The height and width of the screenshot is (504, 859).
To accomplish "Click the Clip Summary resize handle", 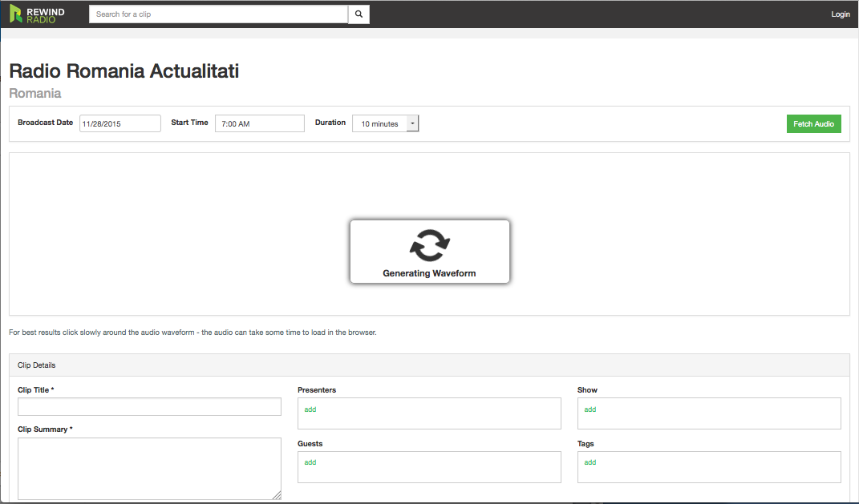I will (278, 495).
